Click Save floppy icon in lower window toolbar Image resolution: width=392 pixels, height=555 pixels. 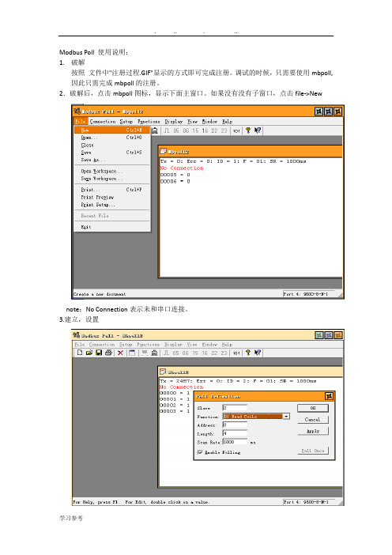tap(99, 353)
